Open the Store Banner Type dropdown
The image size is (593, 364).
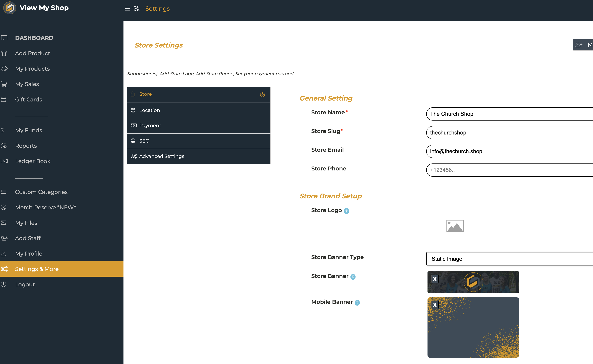pyautogui.click(x=510, y=259)
